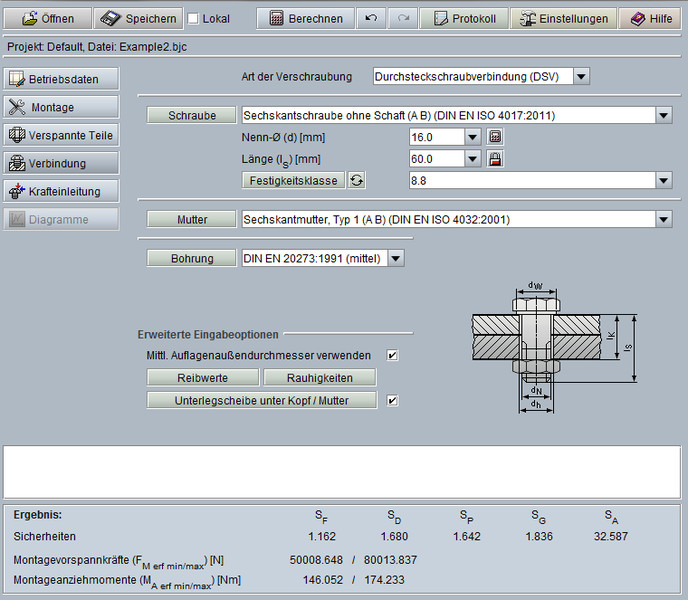
Task: Click the redo arrow icon
Action: point(403,18)
